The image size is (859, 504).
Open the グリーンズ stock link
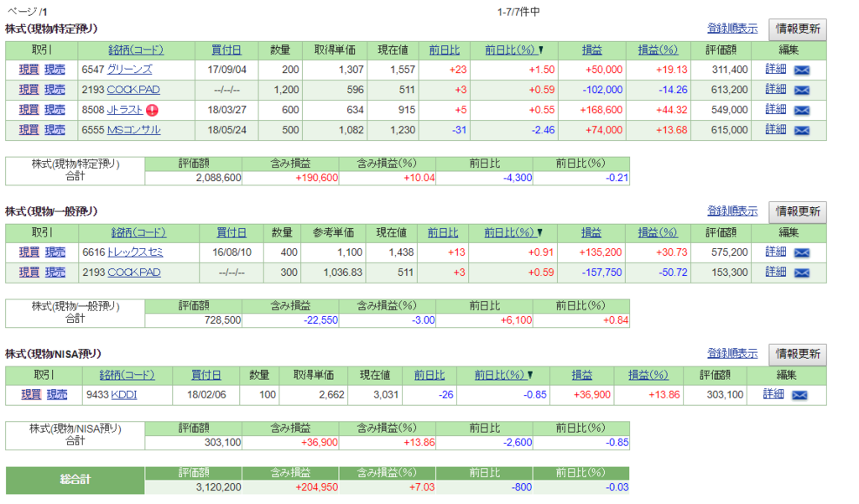129,70
